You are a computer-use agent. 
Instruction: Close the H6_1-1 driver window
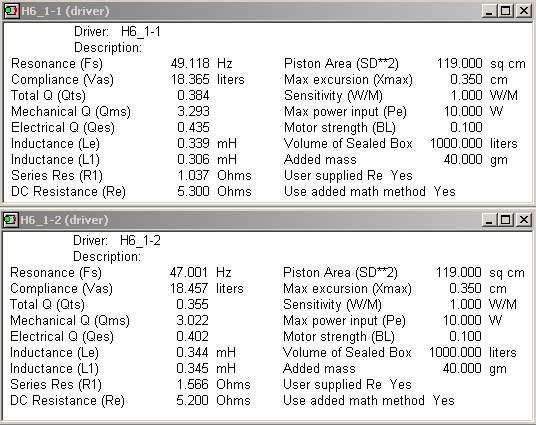pyautogui.click(x=524, y=11)
